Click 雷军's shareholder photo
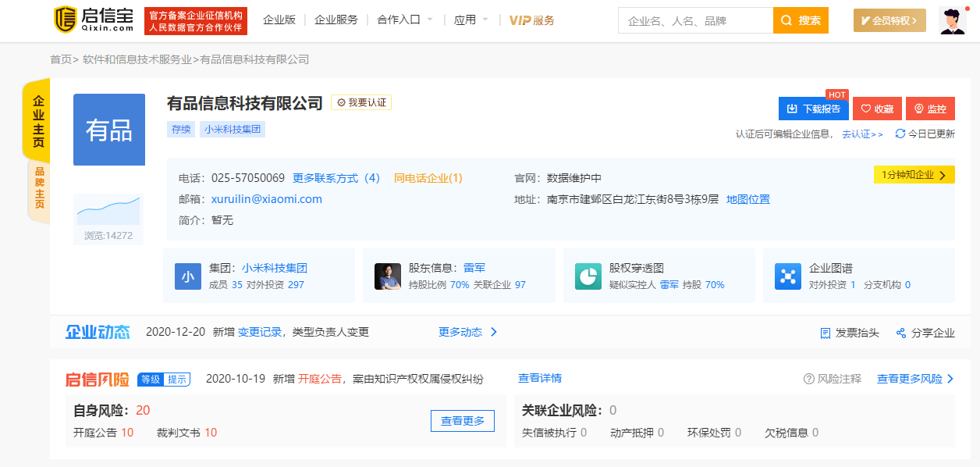980x467 pixels. pos(388,276)
